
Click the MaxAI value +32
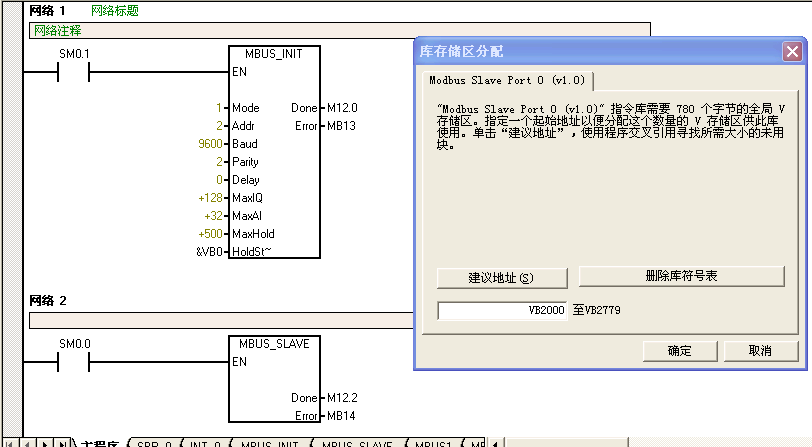[213, 216]
